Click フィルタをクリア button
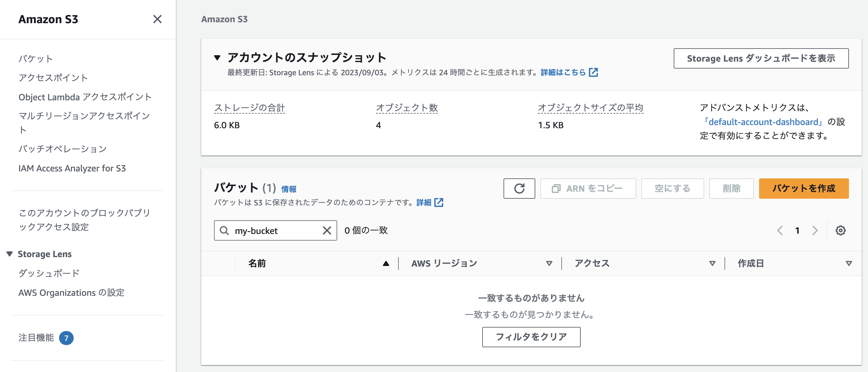This screenshot has height=372, width=868. point(531,337)
